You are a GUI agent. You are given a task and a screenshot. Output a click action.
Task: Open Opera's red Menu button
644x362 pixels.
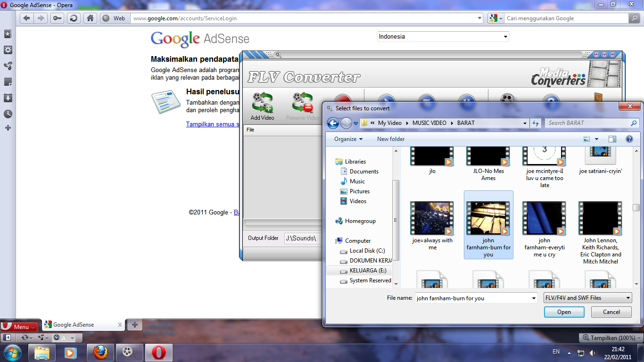click(x=19, y=327)
